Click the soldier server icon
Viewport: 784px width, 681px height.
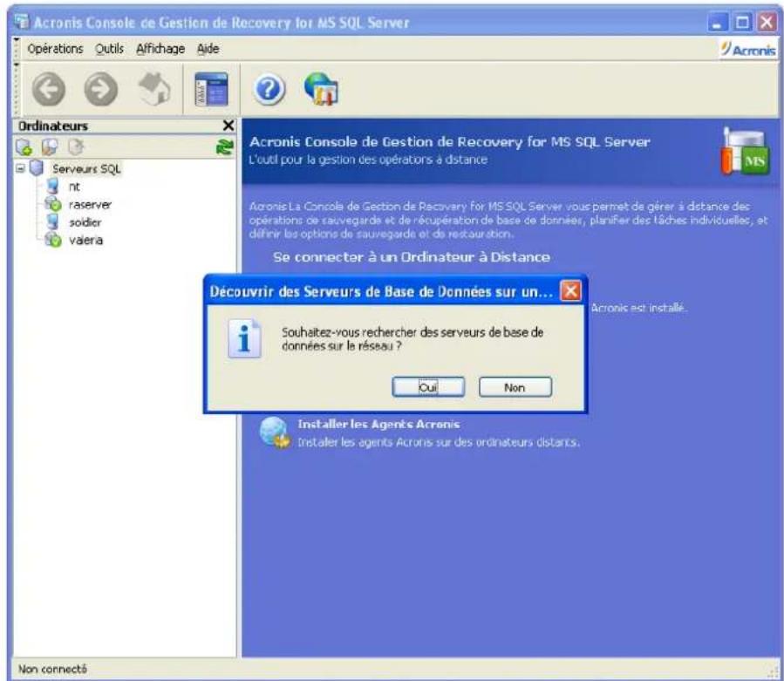[52, 222]
